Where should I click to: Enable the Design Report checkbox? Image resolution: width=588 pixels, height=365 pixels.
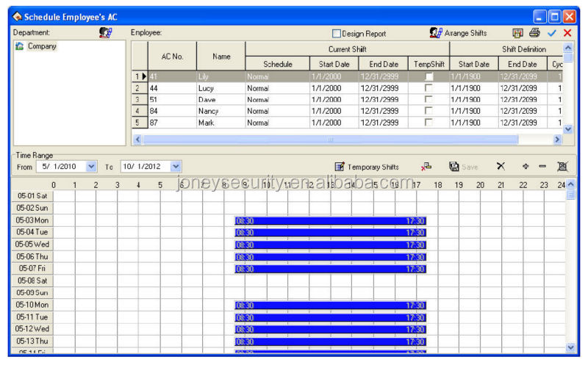click(x=337, y=34)
